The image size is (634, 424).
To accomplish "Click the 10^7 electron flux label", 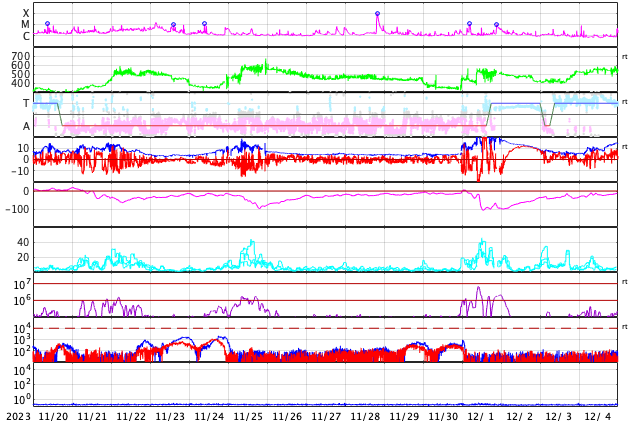I will [x=22, y=284].
